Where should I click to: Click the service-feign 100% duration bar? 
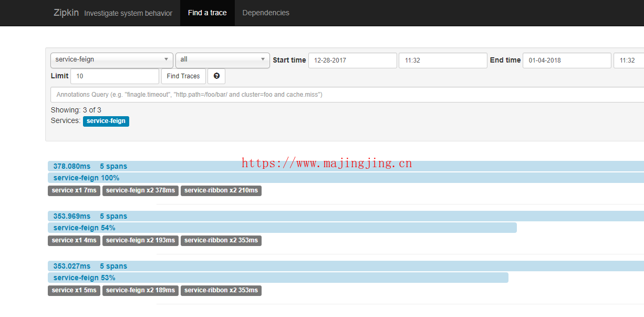pos(346,178)
